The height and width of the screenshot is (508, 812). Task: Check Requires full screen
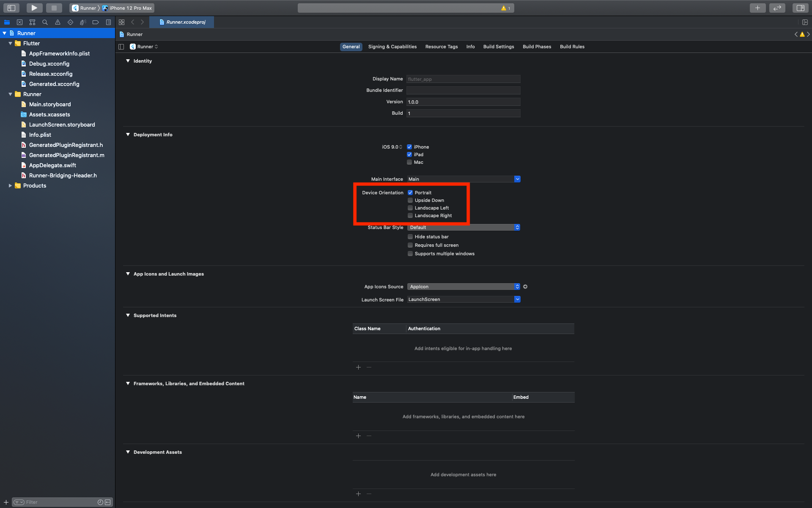[x=410, y=245]
